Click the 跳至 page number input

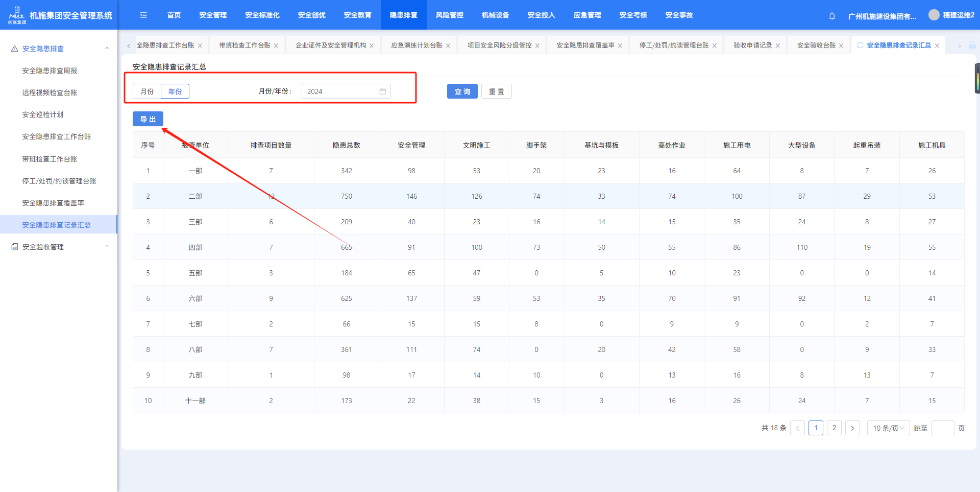tap(942, 428)
